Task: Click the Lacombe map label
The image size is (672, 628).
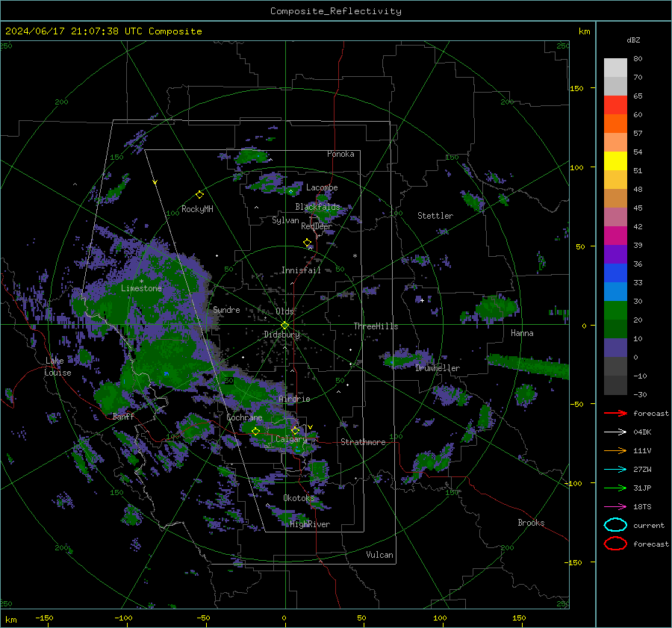Action: (322, 187)
